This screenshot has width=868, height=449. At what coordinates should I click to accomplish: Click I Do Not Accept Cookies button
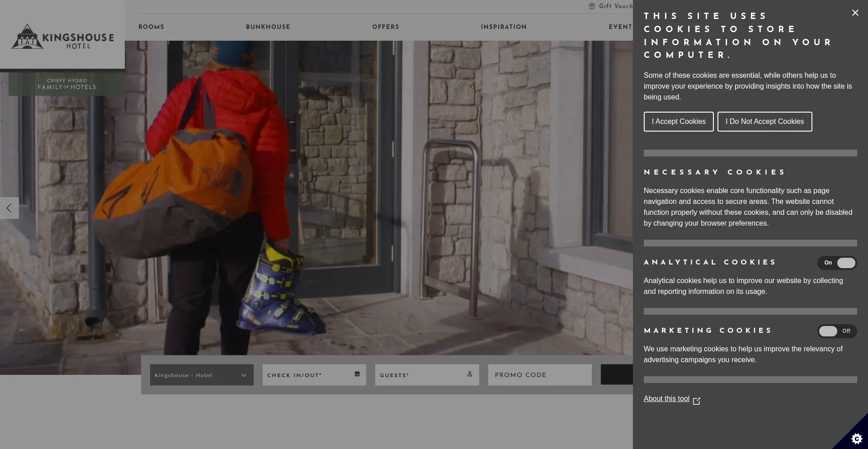[x=764, y=122]
